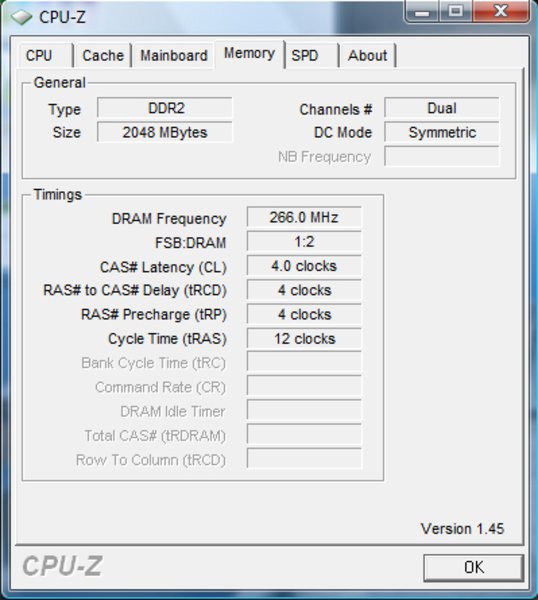Viewport: 538px width, 600px height.
Task: Minimize the CPU-Z window
Action: point(422,11)
